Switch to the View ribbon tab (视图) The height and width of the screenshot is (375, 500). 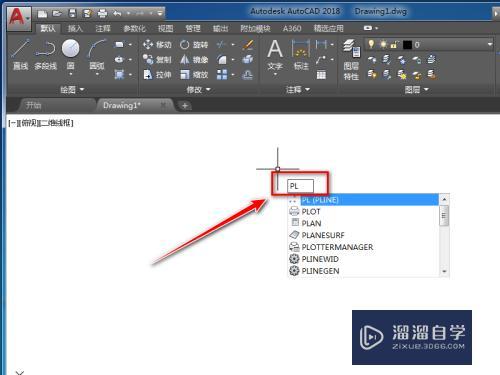click(x=165, y=29)
